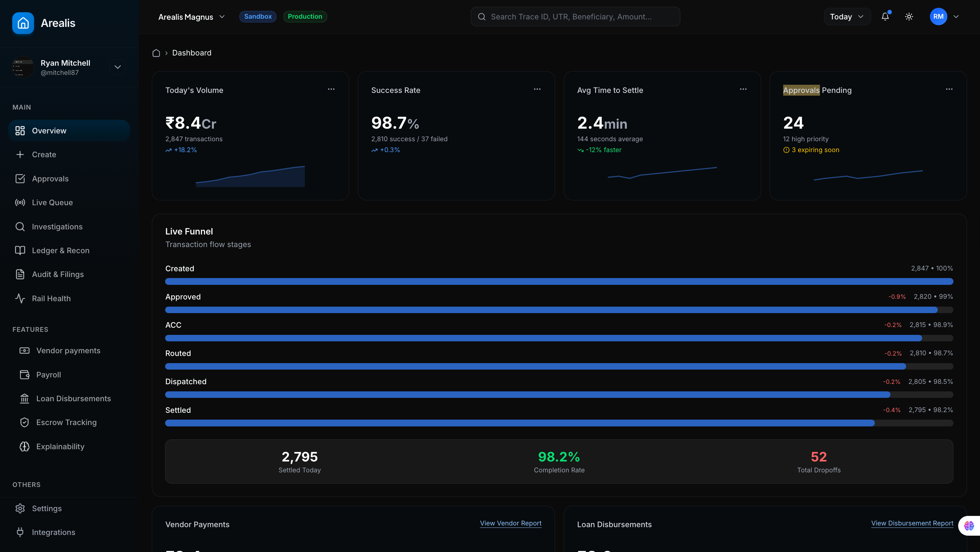Enable Production environment
The image size is (980, 552).
305,16
